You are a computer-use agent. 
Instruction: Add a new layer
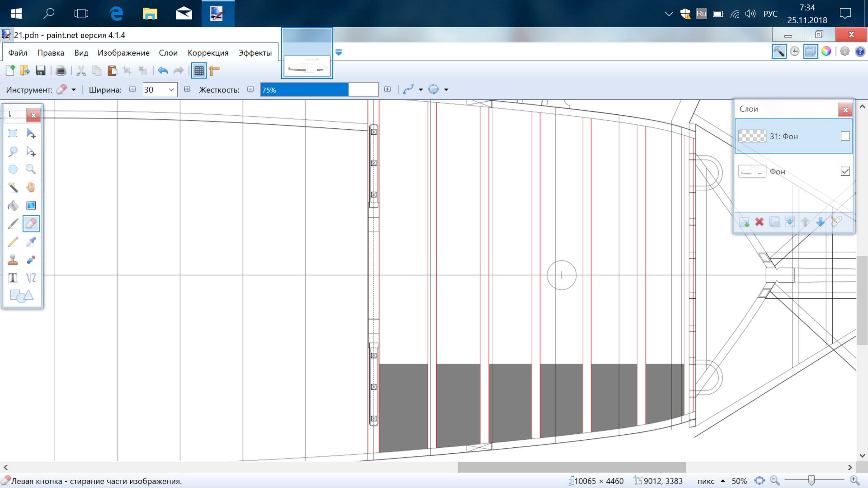click(744, 222)
